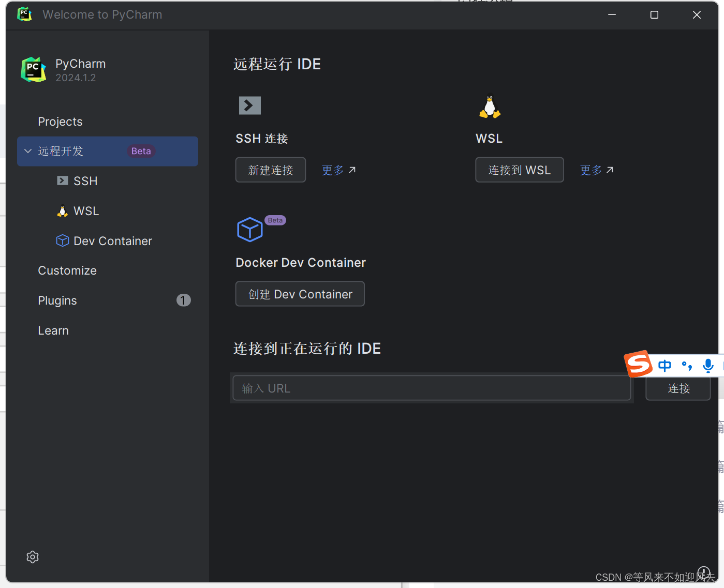Click the Sogou microphone voice input icon

coord(708,366)
